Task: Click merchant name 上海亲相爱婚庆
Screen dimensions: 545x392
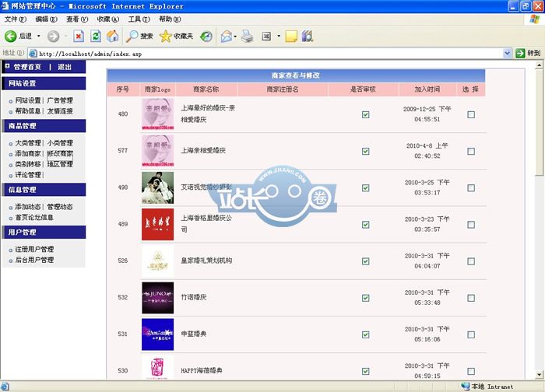Action: tap(203, 151)
